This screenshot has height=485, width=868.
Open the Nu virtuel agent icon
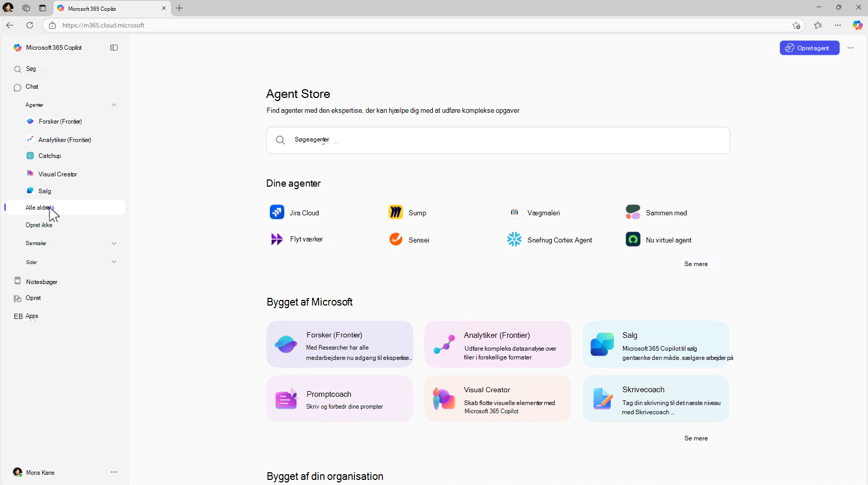tap(633, 239)
